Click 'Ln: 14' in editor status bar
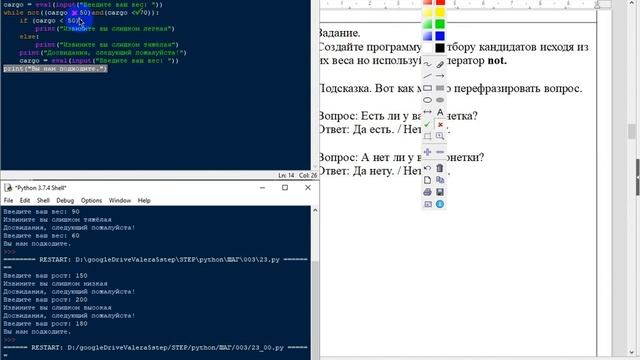Screen dimensions: 640x360 (x=286, y=175)
